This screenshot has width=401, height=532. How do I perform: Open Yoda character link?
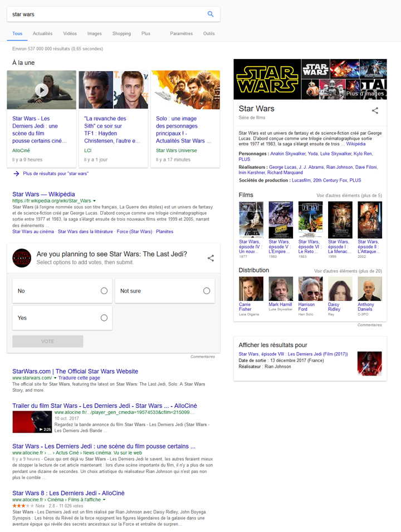click(313, 154)
